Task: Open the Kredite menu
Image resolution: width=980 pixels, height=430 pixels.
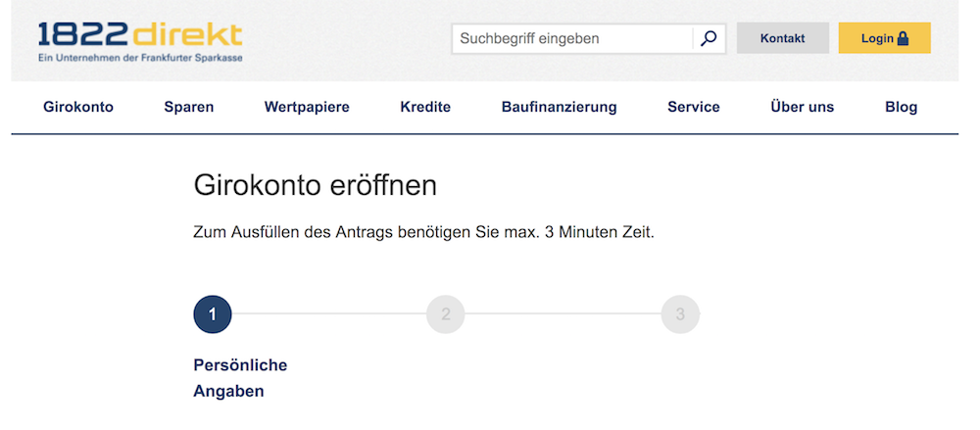Action: (x=425, y=107)
